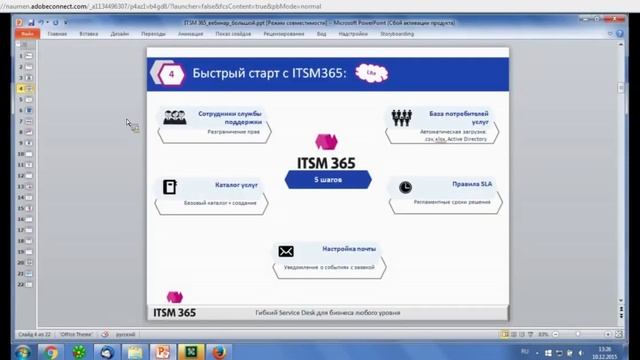Viewport: 640px width, 360px height.
Task: Click the Undo arrow in quick access toolbar
Action: pyautogui.click(x=41, y=23)
